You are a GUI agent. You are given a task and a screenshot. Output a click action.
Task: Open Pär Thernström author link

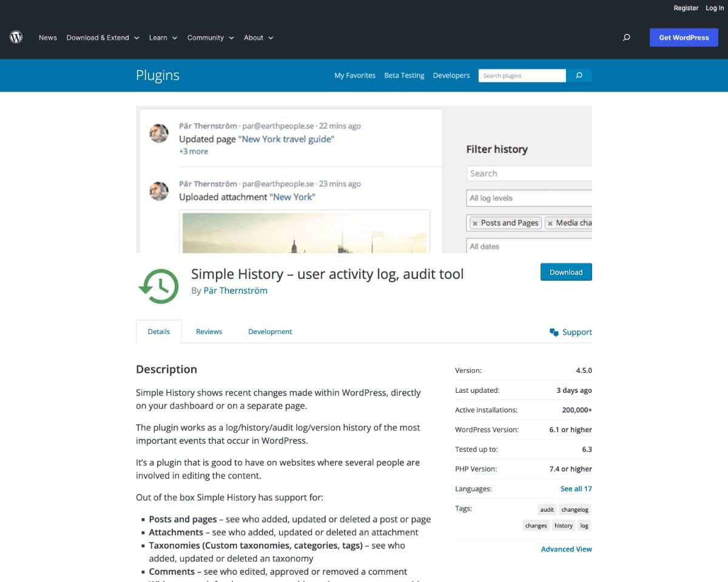235,290
